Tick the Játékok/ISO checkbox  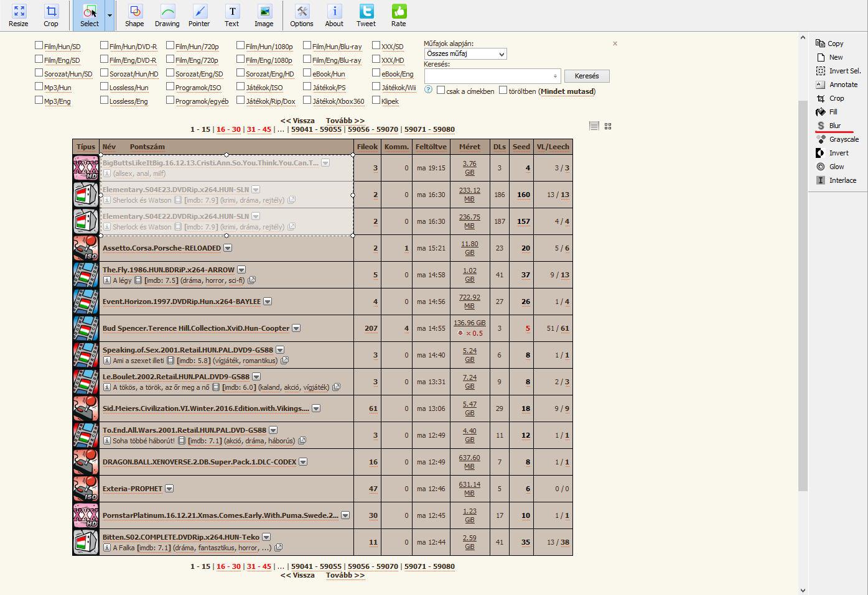click(240, 86)
